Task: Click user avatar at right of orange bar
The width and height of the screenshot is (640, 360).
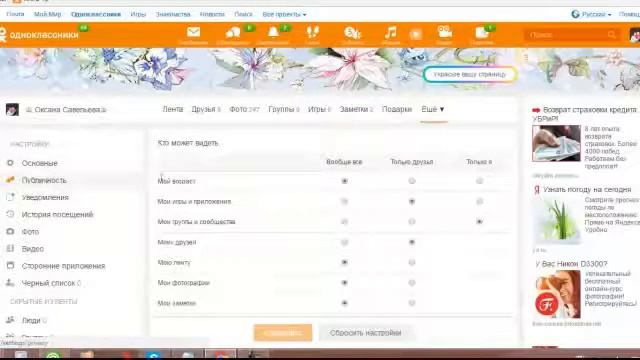Action: tap(635, 35)
